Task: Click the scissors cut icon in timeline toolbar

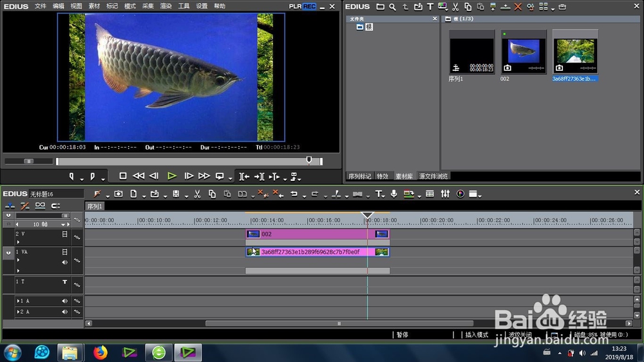Action: [197, 194]
